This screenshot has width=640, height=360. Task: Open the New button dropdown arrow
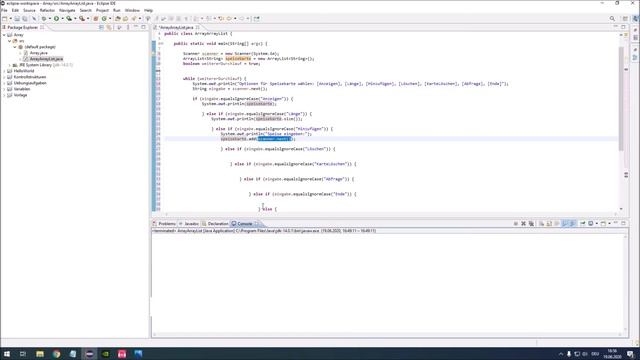(x=10, y=18)
